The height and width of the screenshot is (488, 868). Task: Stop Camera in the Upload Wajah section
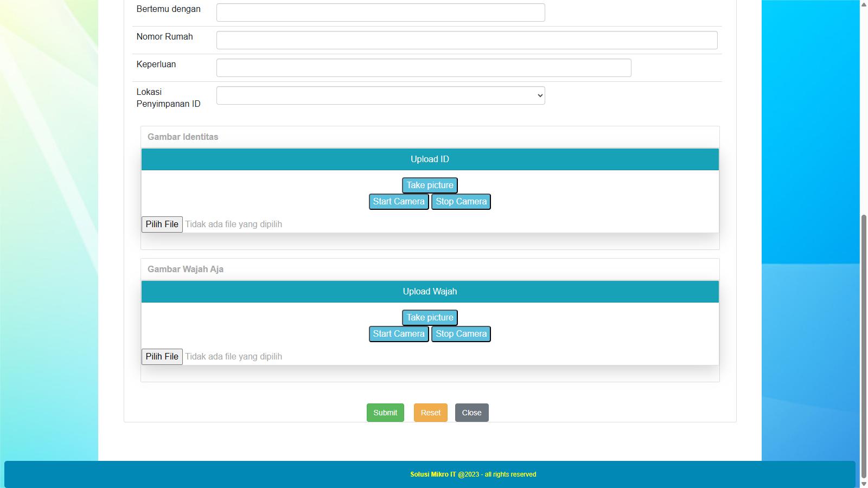461,334
